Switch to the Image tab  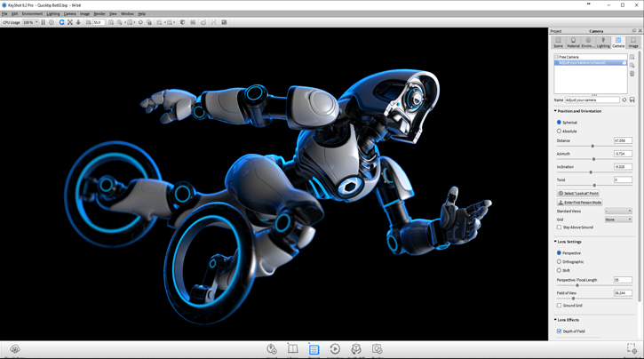click(x=633, y=43)
